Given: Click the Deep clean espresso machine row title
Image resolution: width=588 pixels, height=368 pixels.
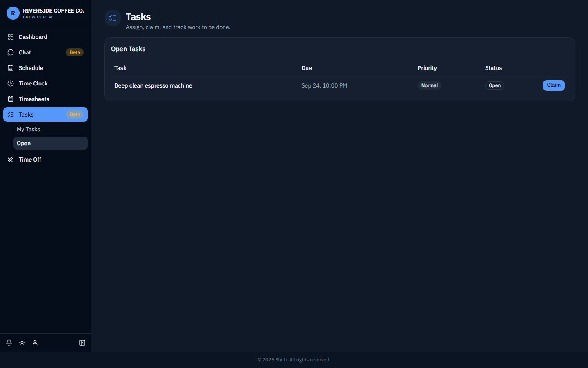Looking at the screenshot, I should pyautogui.click(x=153, y=85).
